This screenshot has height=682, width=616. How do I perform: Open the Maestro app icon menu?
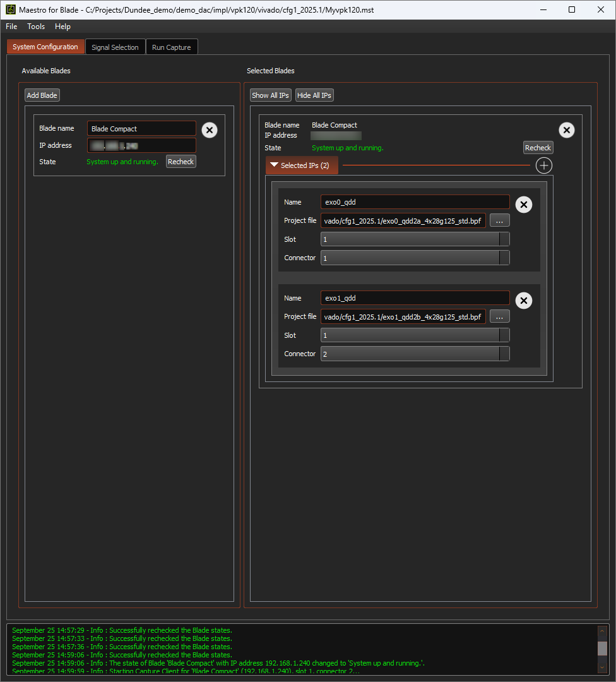click(x=11, y=9)
